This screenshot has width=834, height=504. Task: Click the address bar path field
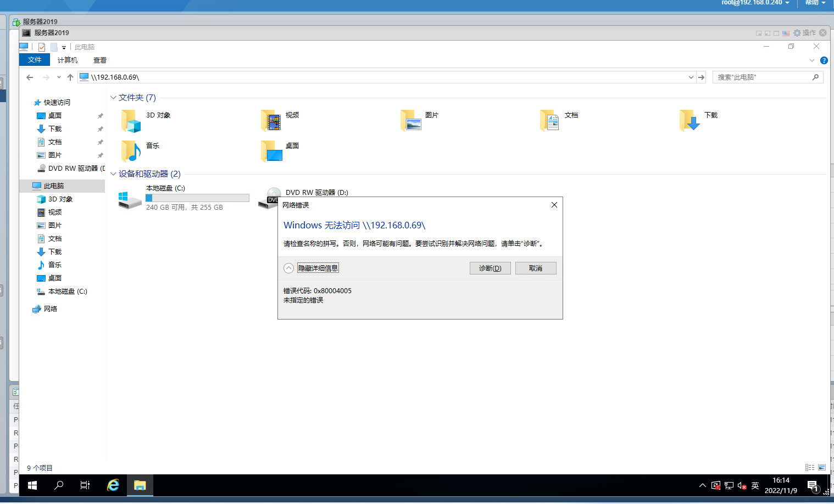tap(383, 77)
